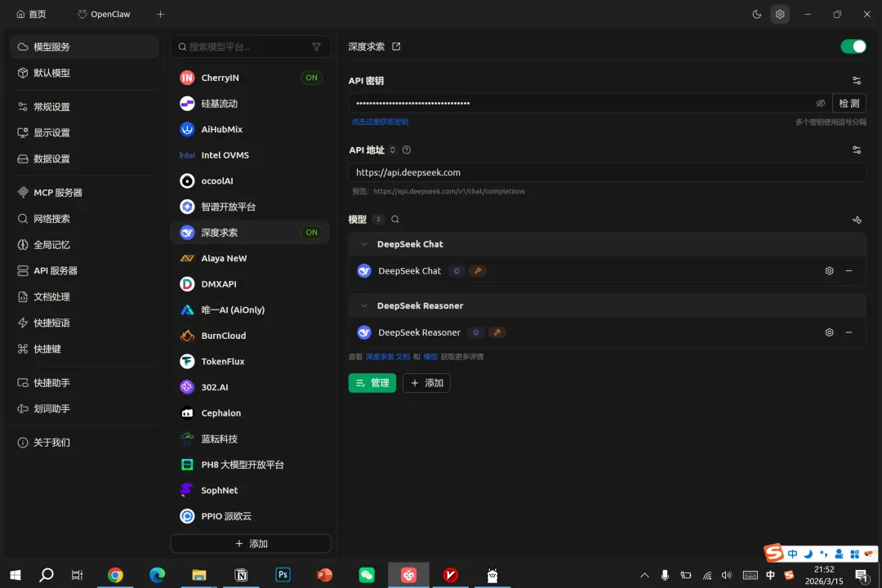This screenshot has height=588, width=882.
Task: Open the 点击这里获取密钥 link
Action: click(x=380, y=122)
